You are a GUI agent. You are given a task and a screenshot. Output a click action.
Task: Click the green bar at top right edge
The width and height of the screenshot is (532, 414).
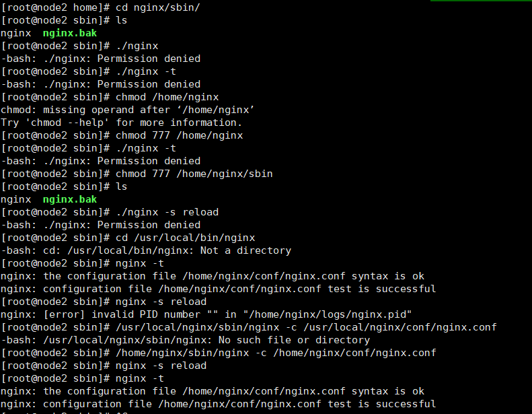coord(481,1)
